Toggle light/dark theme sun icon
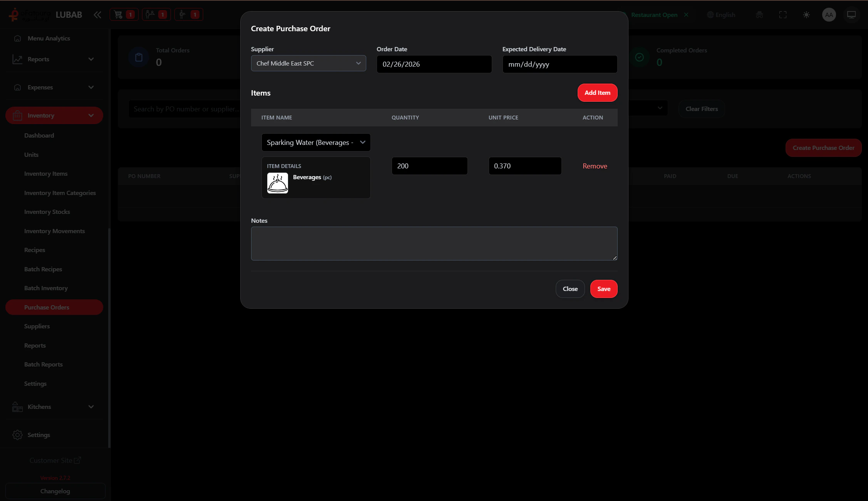Image resolution: width=868 pixels, height=501 pixels. (x=806, y=15)
